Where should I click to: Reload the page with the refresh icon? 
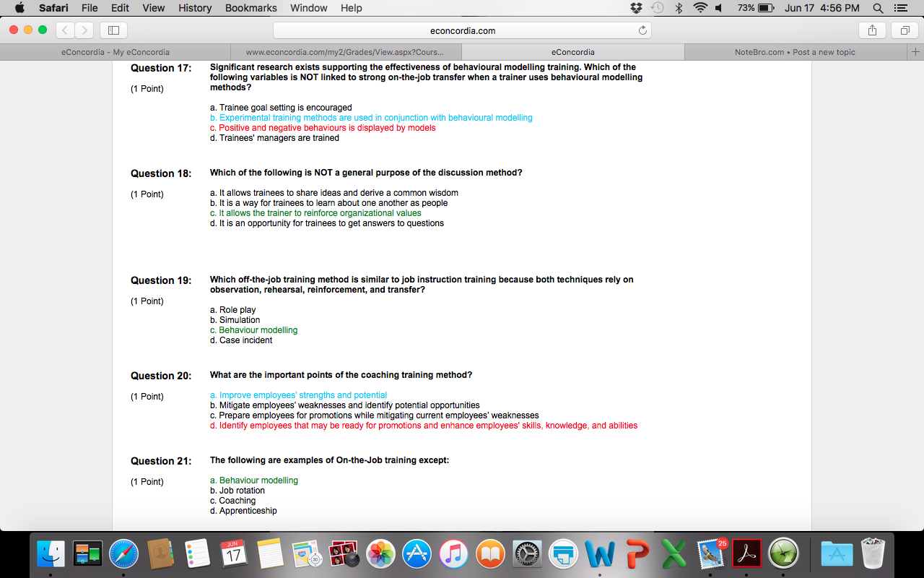click(642, 30)
